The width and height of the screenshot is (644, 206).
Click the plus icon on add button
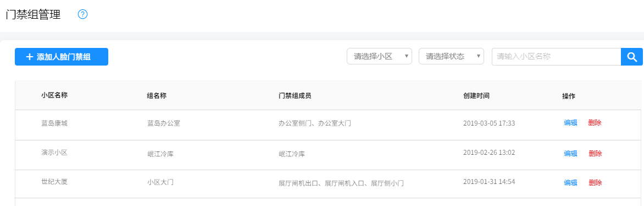[29, 57]
